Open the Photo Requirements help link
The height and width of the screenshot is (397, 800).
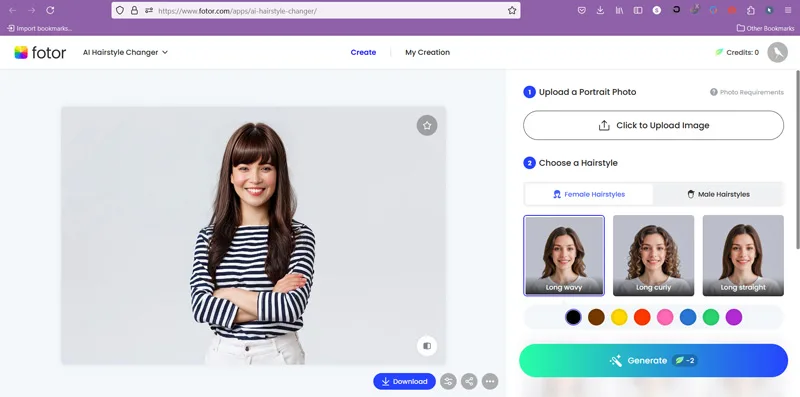coord(747,92)
